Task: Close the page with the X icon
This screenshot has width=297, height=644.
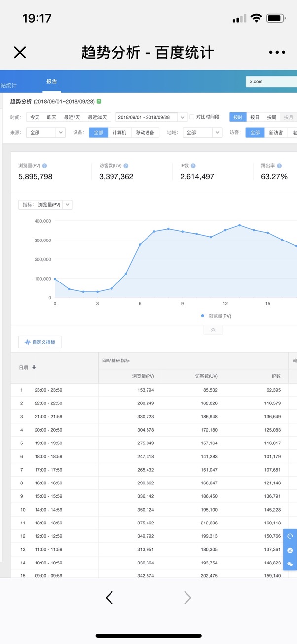Action: pos(20,53)
